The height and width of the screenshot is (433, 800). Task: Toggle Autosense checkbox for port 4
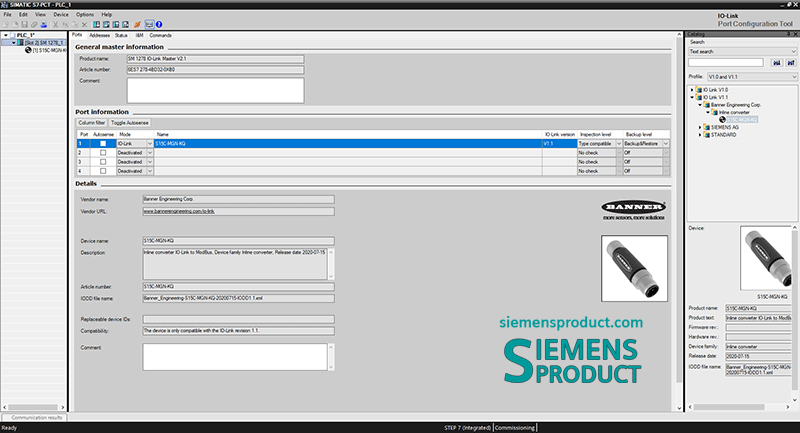click(x=103, y=171)
